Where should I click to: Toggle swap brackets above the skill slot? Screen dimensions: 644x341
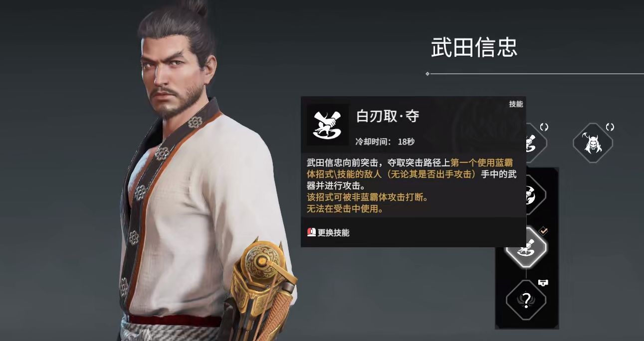pos(544,127)
